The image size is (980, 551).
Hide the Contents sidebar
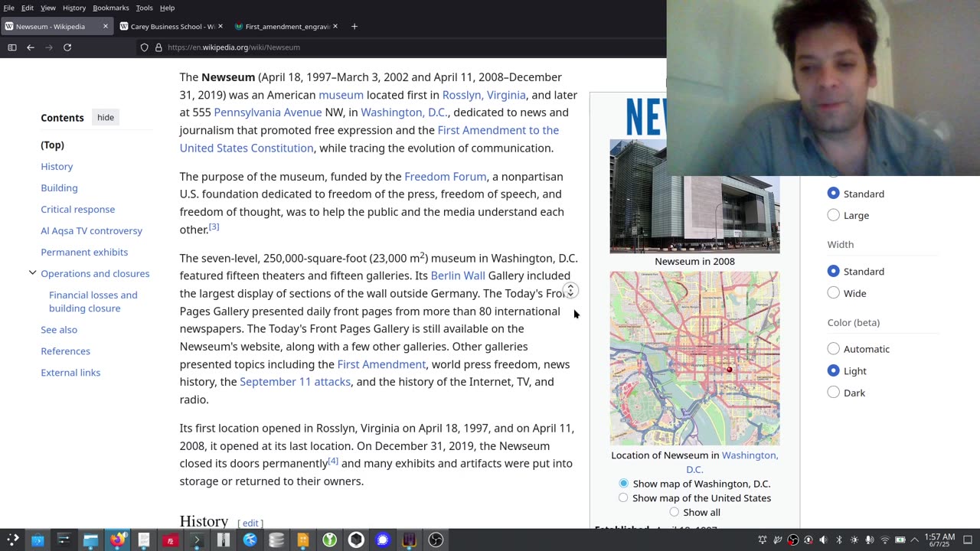(106, 117)
